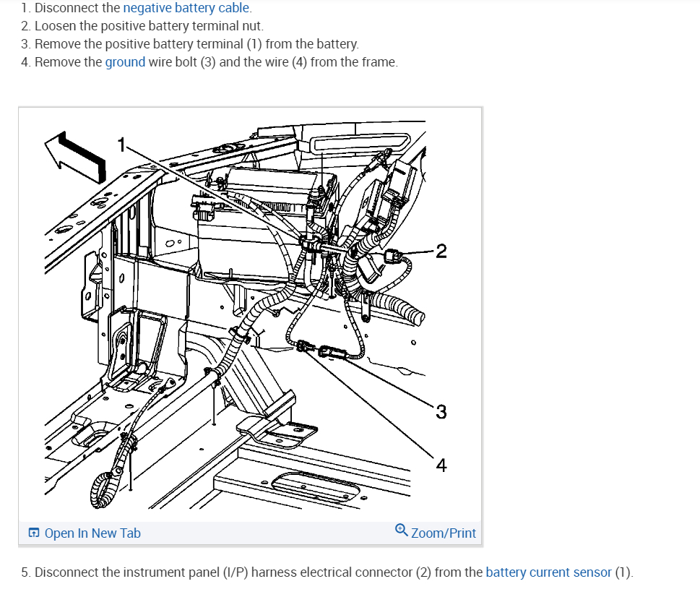Viewport: 700px width, 597px height.
Task: Click callout number 1 in the diagram
Action: (121, 145)
